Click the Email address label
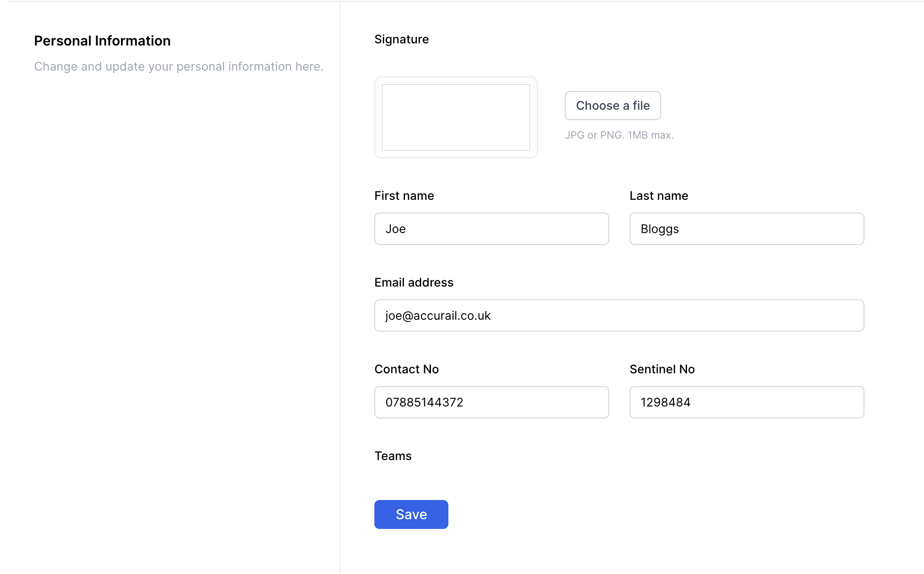The height and width of the screenshot is (574, 924). [414, 282]
